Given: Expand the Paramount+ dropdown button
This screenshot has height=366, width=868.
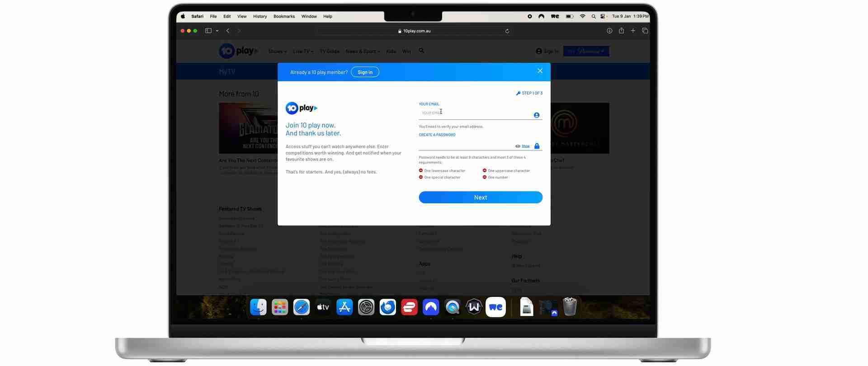Looking at the screenshot, I should (586, 52).
